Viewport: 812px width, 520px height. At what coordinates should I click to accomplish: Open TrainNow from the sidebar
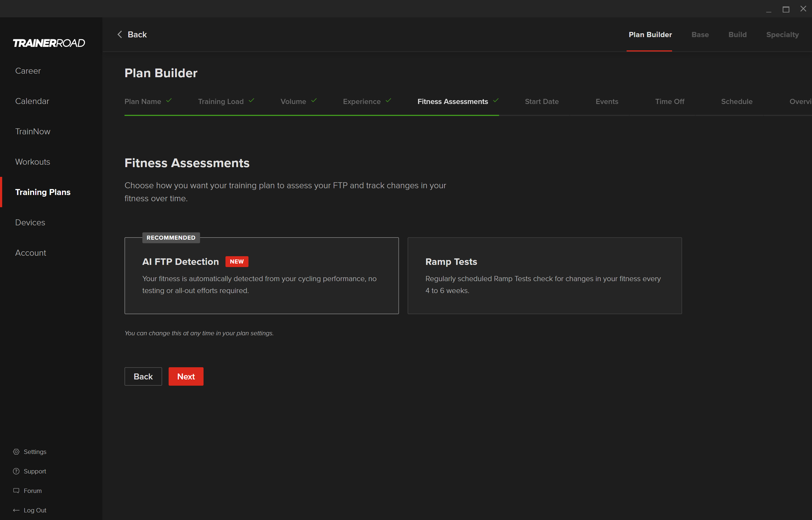(33, 131)
